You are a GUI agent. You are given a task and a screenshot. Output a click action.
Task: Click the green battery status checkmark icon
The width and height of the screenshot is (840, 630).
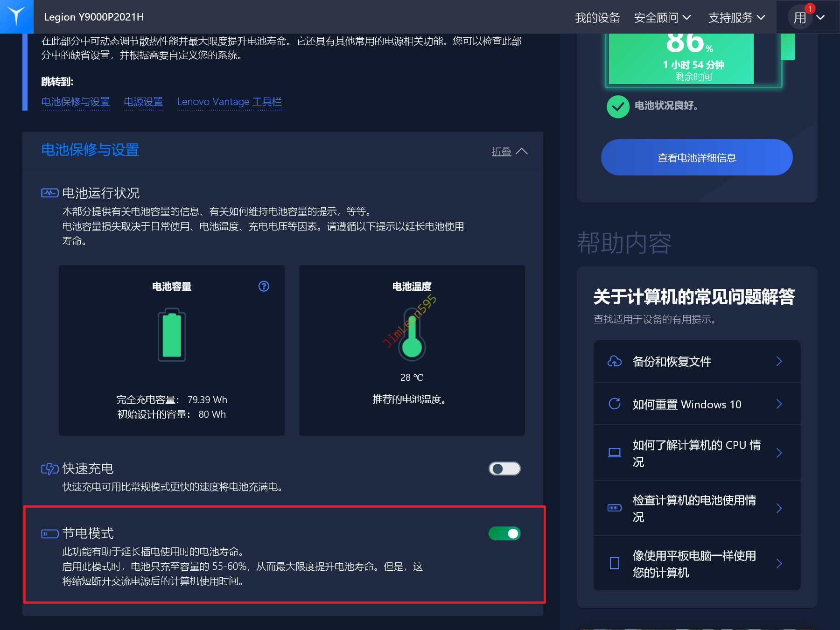pos(618,106)
